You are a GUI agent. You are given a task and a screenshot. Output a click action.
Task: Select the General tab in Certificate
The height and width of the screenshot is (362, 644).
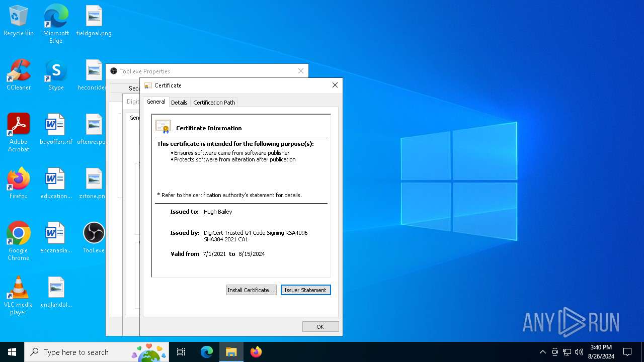[x=156, y=102]
